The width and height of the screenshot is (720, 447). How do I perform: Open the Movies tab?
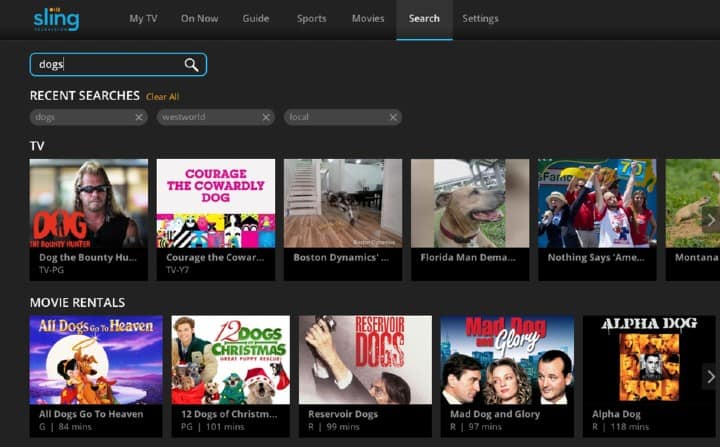click(368, 19)
